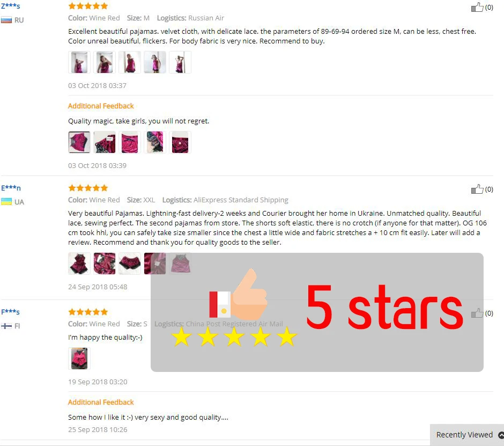Click the Additional Feedback heading under F***s
Screen dimensions: 504x446
[101, 402]
